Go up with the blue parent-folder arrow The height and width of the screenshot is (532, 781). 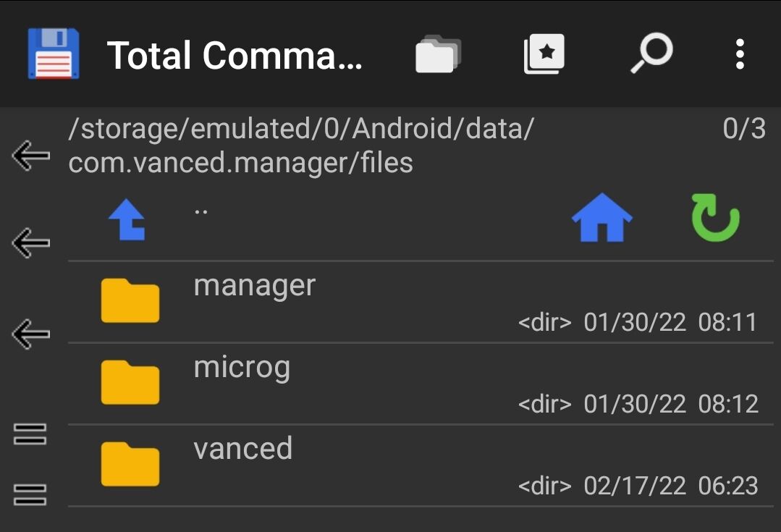pyautogui.click(x=127, y=219)
